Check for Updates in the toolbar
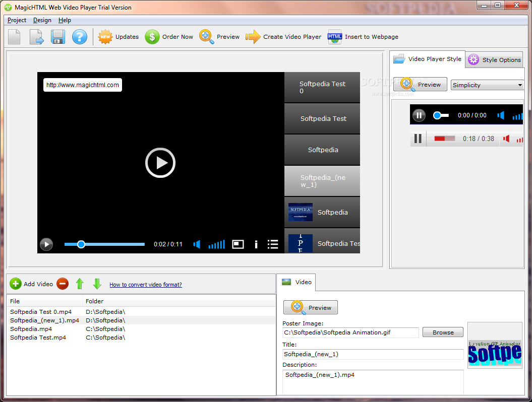The height and width of the screenshot is (402, 532). (119, 37)
